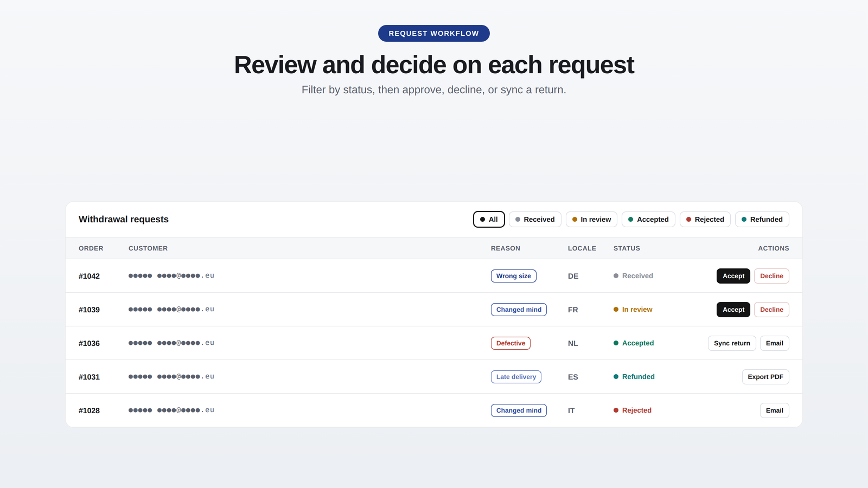Click the masked customer email for #1031

(x=171, y=376)
